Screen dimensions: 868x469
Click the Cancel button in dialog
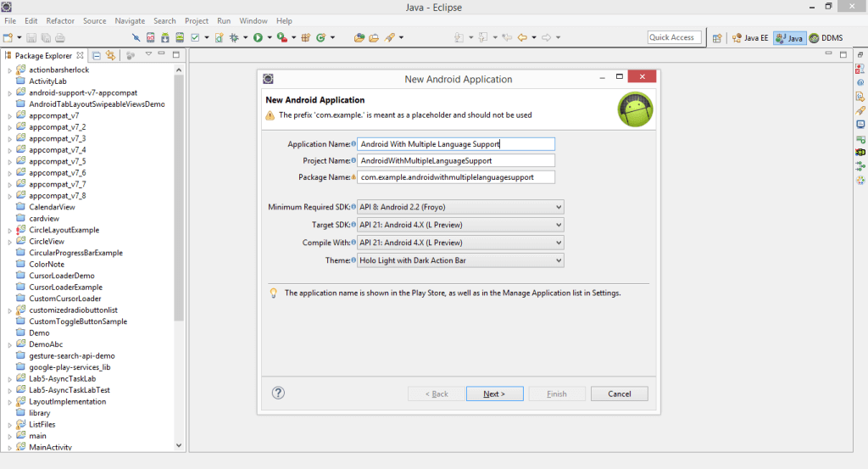pos(619,394)
